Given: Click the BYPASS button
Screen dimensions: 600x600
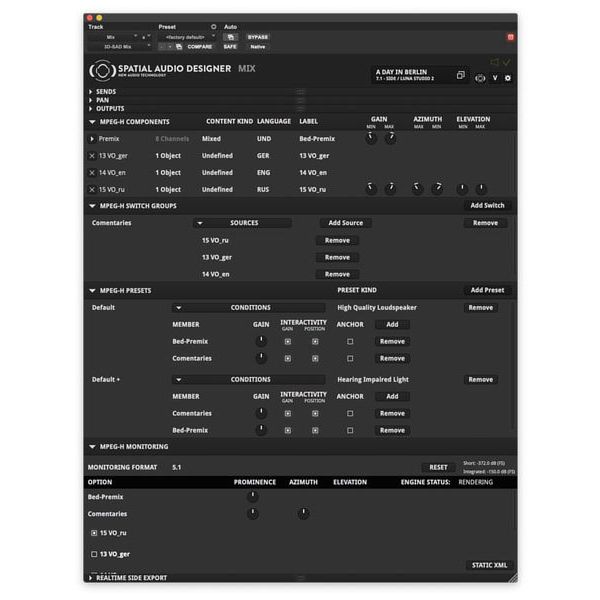Looking at the screenshot, I should [x=258, y=37].
